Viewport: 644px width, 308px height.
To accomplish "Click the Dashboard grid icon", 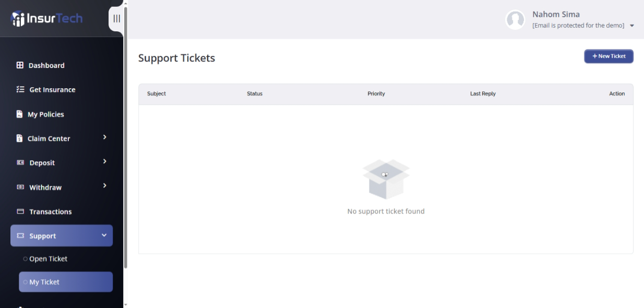I will tap(20, 65).
